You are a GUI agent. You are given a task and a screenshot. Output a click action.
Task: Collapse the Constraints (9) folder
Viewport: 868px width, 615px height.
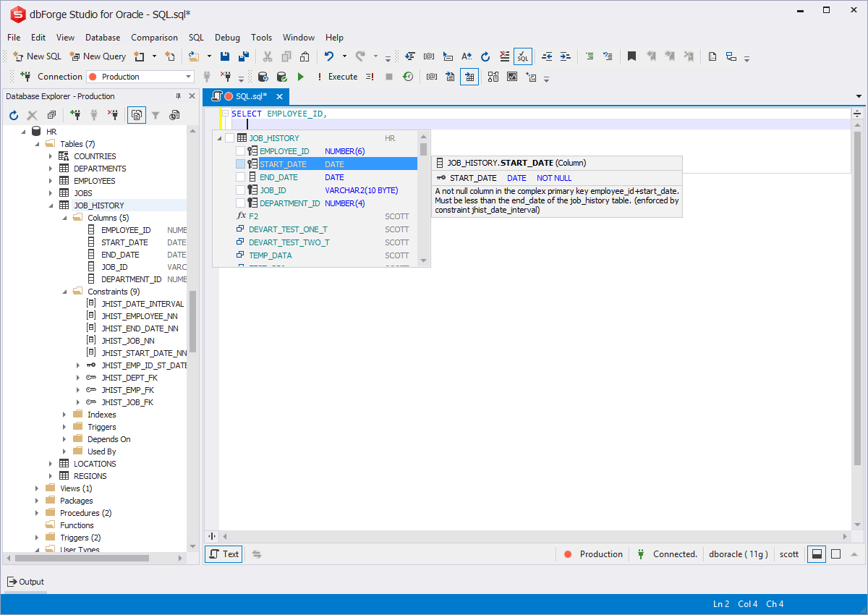64,292
